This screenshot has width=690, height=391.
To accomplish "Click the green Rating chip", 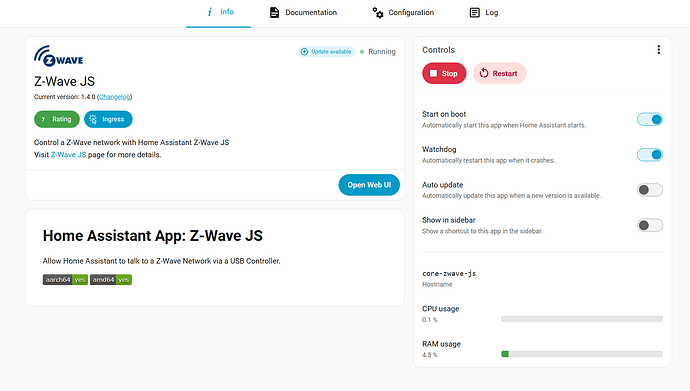I will (57, 119).
